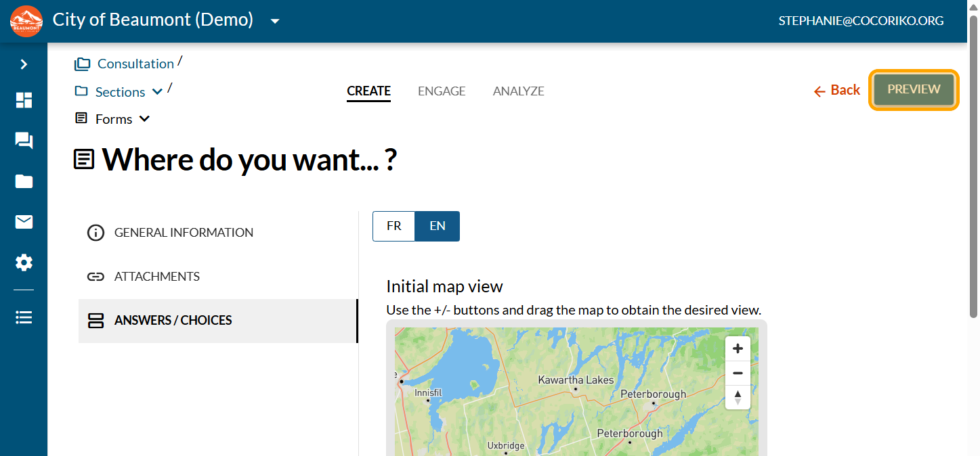Open the list icon in sidebar
Viewport: 980px width, 456px height.
coord(24,317)
